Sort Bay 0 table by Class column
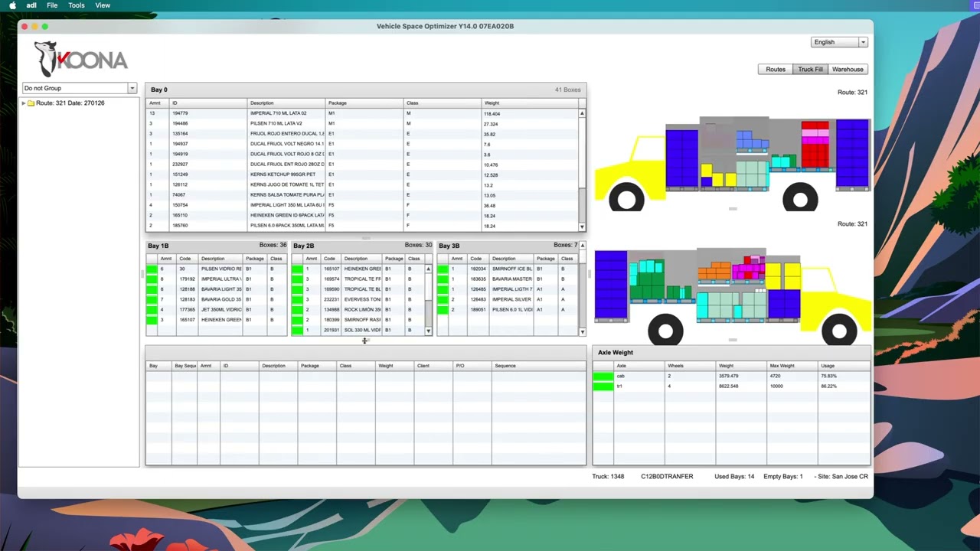Image resolution: width=980 pixels, height=551 pixels. coord(443,103)
